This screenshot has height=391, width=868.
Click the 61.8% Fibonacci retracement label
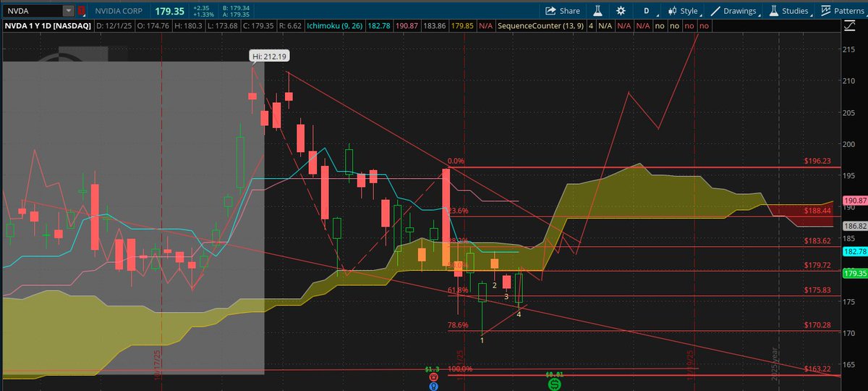(x=458, y=290)
